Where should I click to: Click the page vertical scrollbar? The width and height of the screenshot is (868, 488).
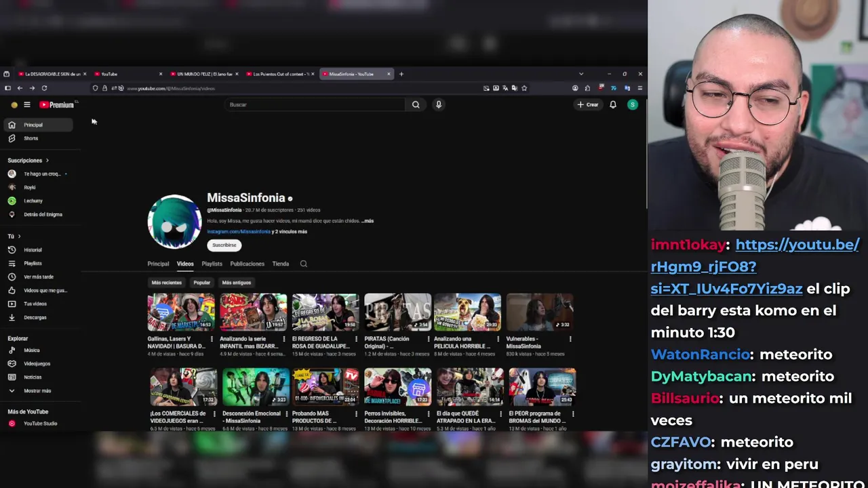point(646,153)
